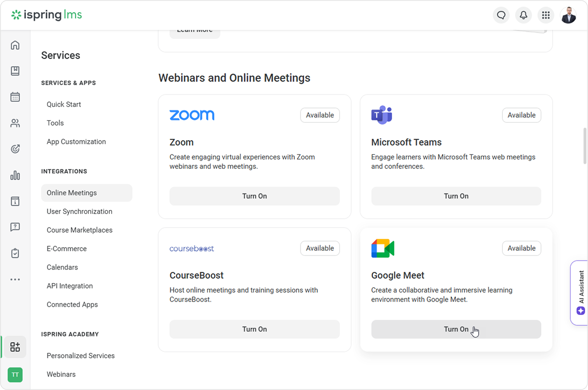Select Quick Start under Services & Apps
The height and width of the screenshot is (390, 588).
(x=64, y=104)
